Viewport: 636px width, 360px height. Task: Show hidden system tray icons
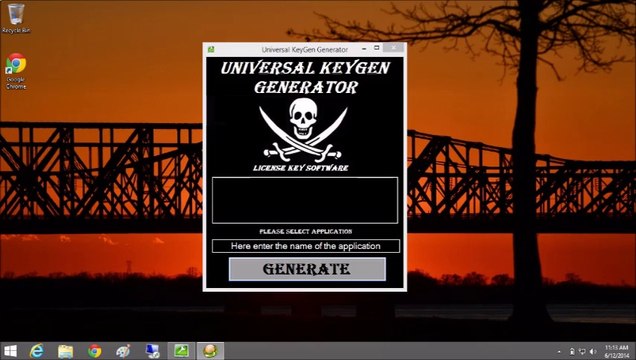click(560, 352)
